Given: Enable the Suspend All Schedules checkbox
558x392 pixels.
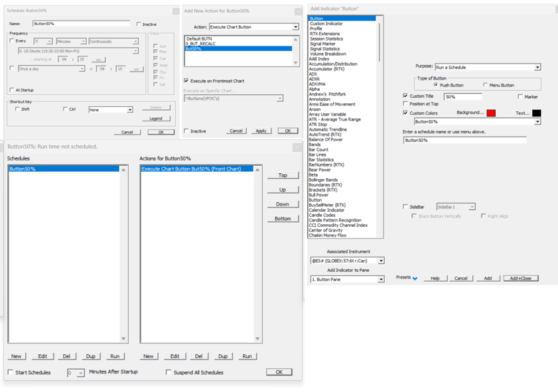Looking at the screenshot, I should pyautogui.click(x=169, y=372).
